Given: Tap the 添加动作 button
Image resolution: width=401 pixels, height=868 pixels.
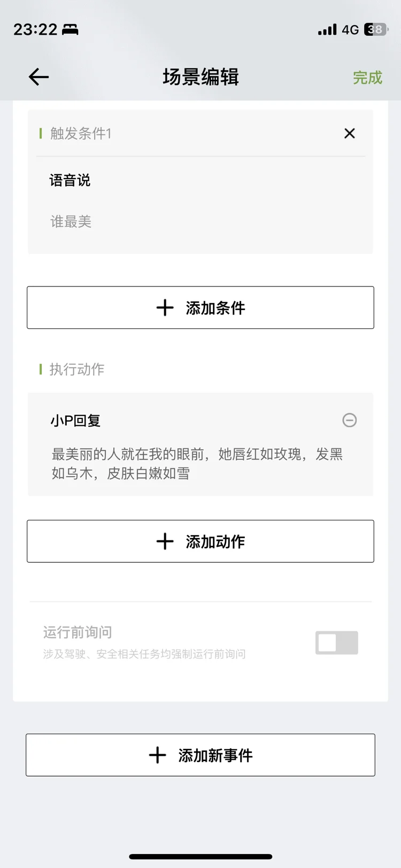Looking at the screenshot, I should 200,541.
